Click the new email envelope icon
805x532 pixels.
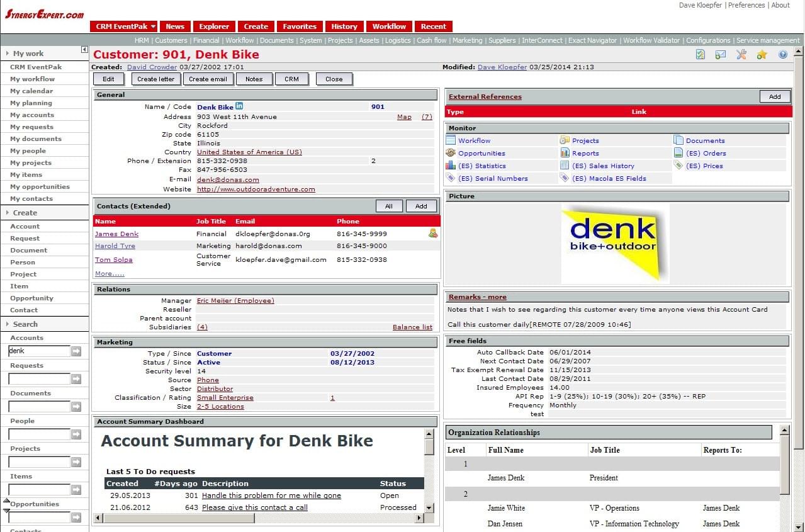point(721,55)
